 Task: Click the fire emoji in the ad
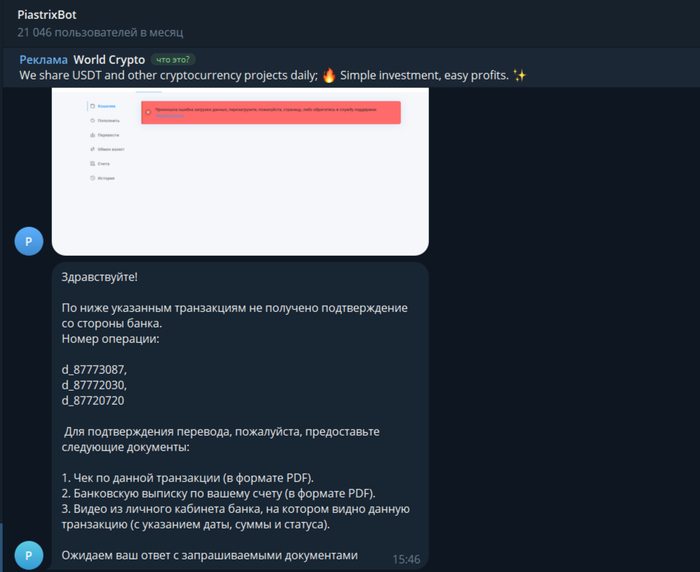click(329, 75)
